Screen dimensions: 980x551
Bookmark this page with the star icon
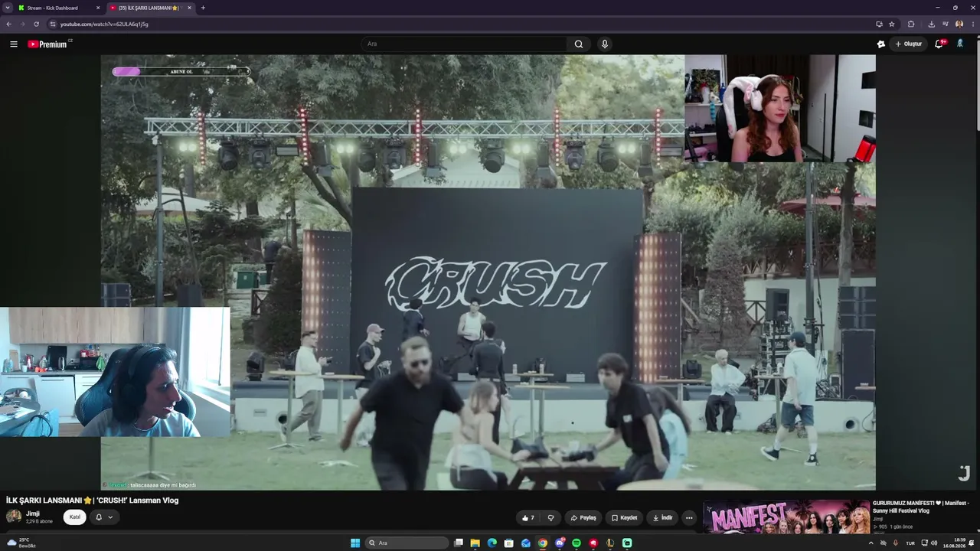click(x=892, y=24)
